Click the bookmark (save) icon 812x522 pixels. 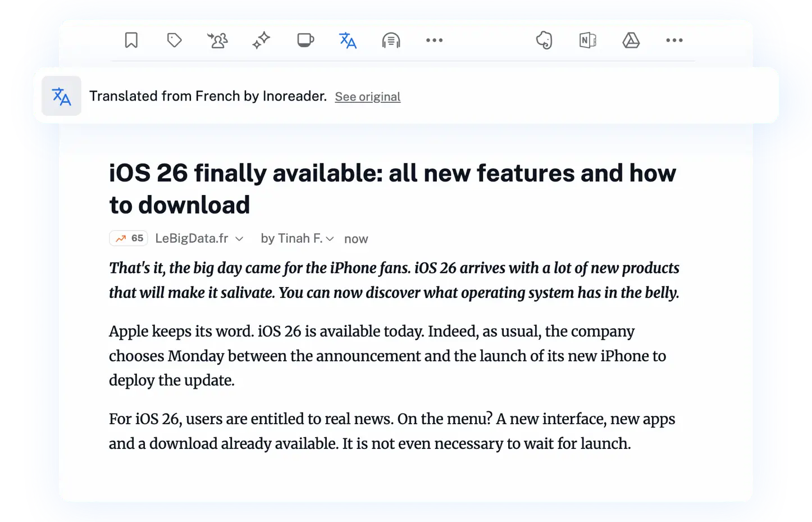131,40
